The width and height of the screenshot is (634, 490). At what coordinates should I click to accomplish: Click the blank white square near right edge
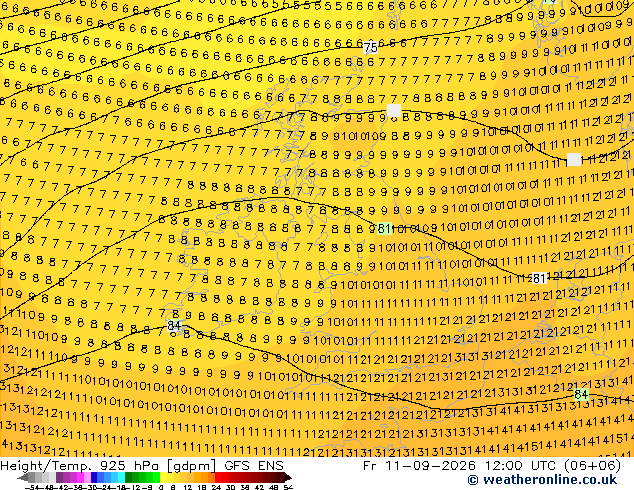574,160
